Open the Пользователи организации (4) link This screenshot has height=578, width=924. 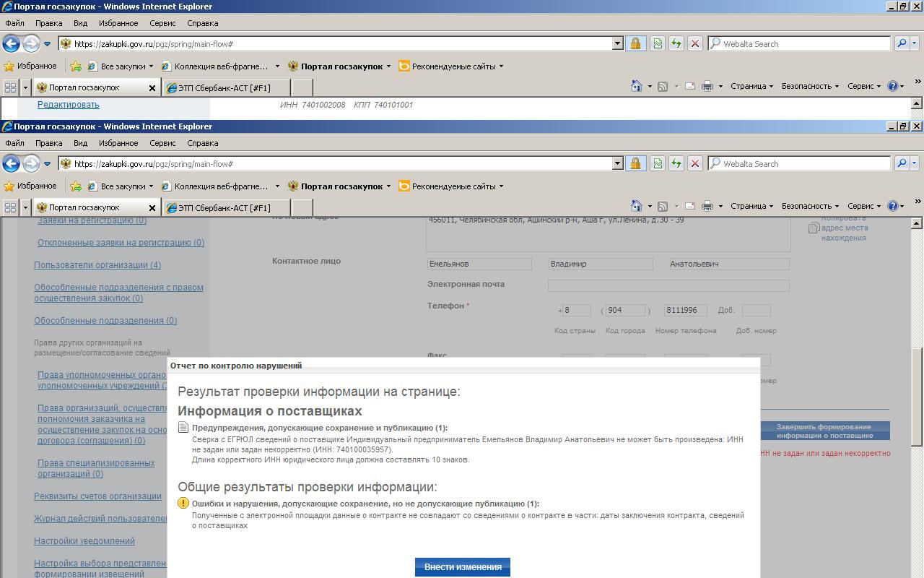tap(97, 265)
